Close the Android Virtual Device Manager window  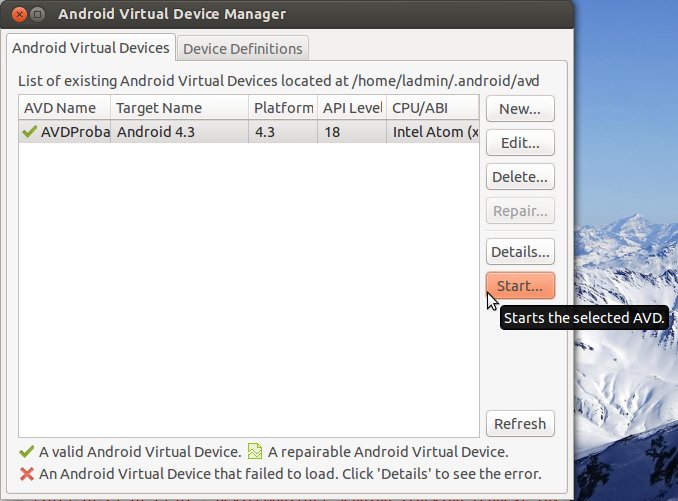[x=19, y=14]
